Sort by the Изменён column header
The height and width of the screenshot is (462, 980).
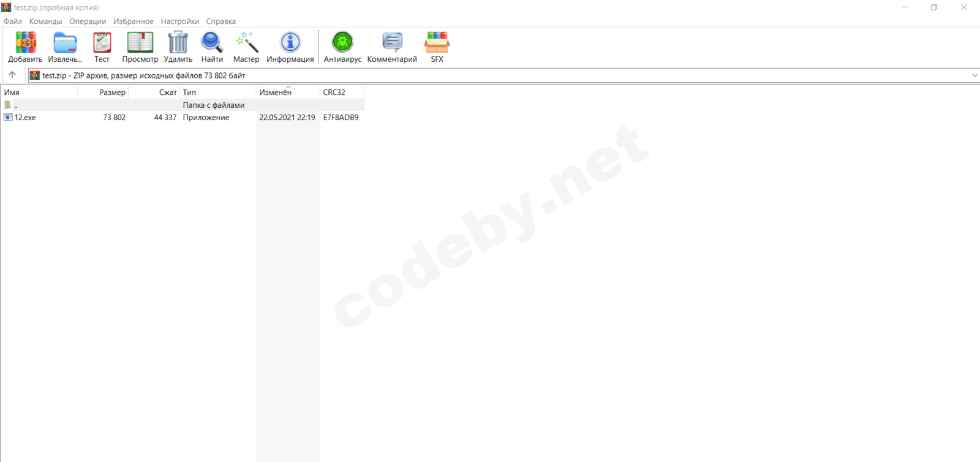click(288, 93)
